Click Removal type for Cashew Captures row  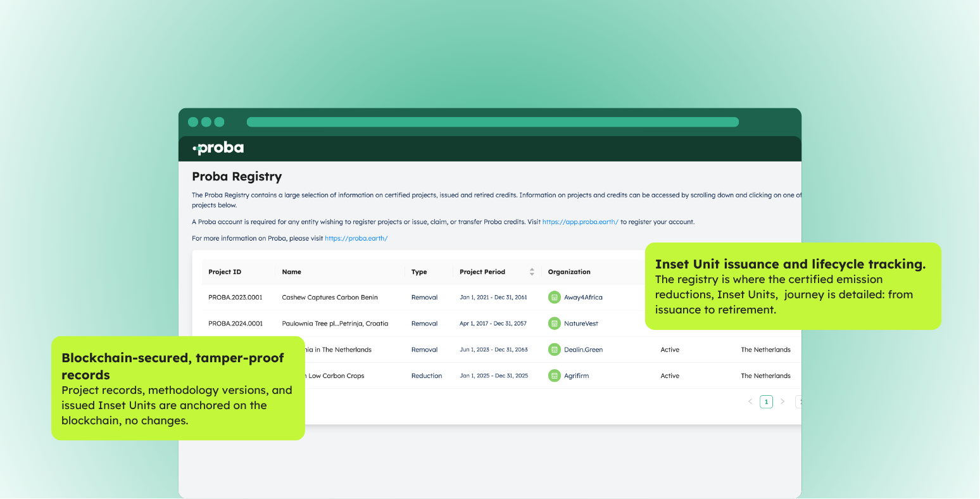(424, 298)
